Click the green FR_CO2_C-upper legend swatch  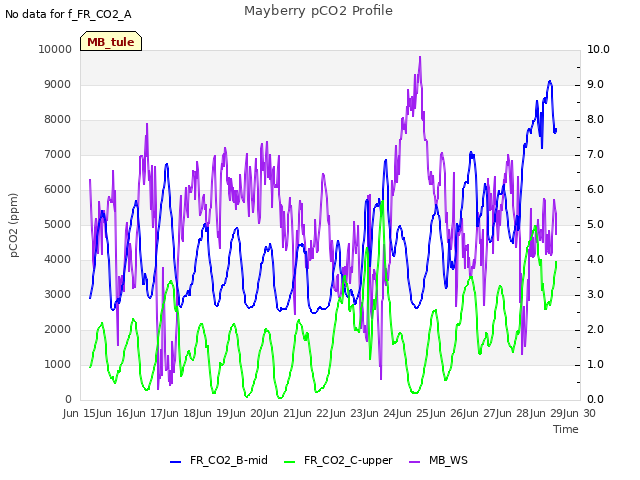point(289,461)
